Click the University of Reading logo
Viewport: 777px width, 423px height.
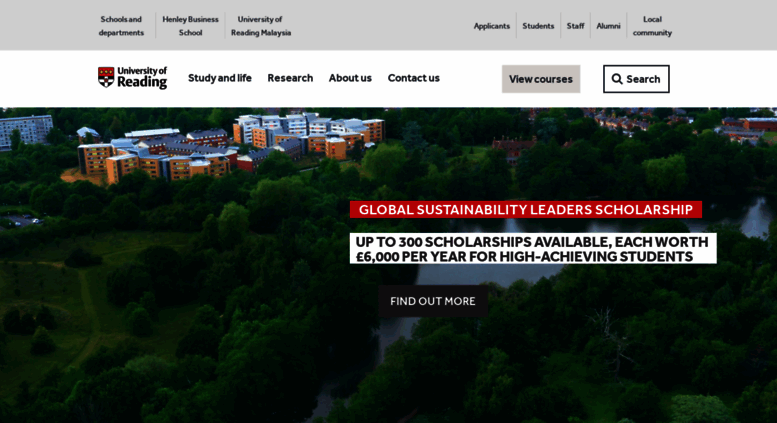(x=132, y=78)
